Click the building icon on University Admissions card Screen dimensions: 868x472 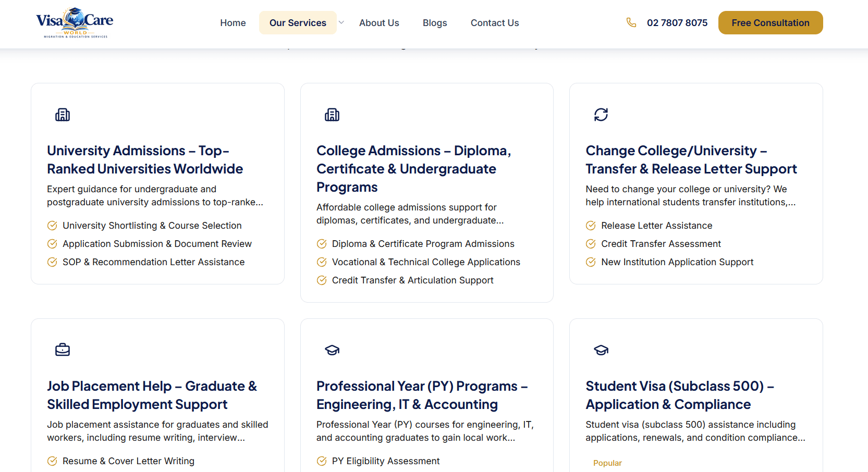[63, 115]
